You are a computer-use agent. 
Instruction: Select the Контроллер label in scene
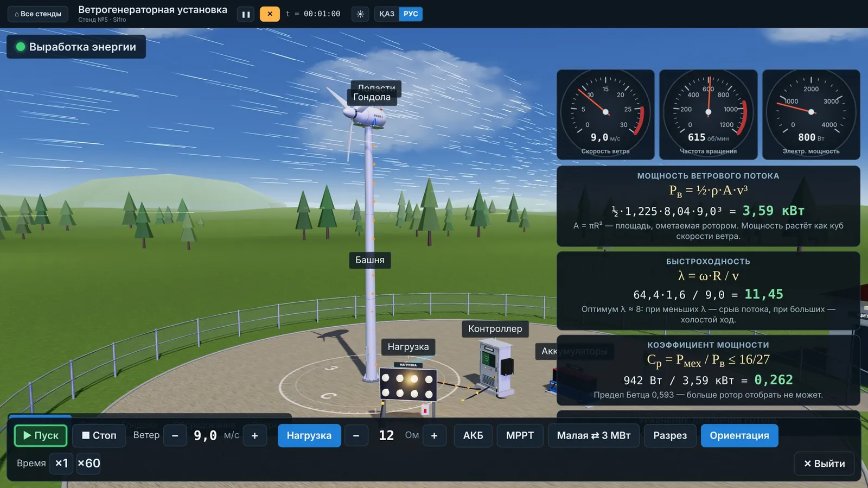click(495, 328)
